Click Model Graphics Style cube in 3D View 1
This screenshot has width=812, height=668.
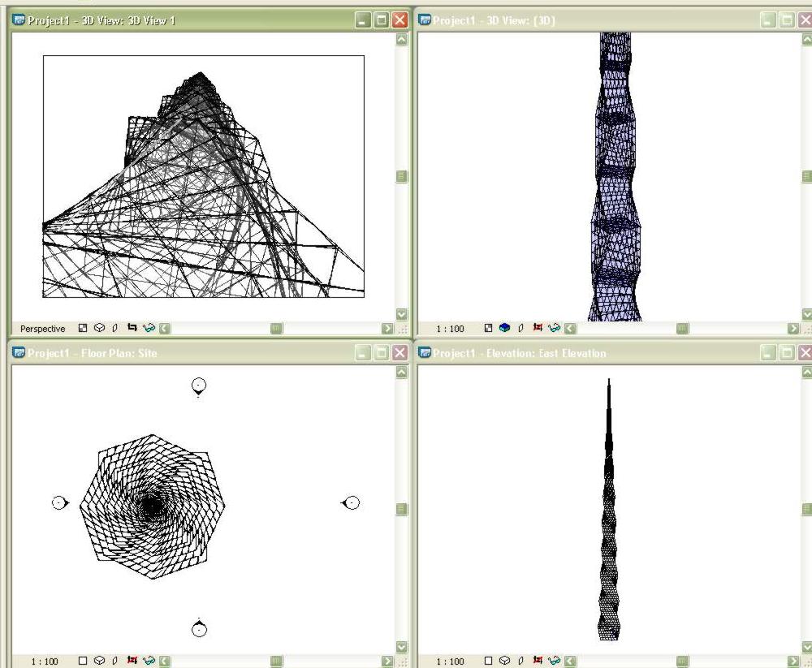pyautogui.click(x=99, y=328)
